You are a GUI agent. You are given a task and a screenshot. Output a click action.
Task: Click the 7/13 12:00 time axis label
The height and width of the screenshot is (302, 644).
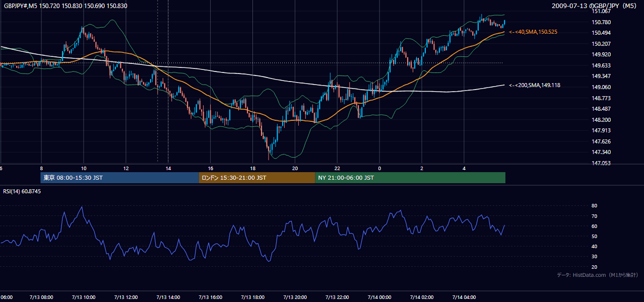126,297
